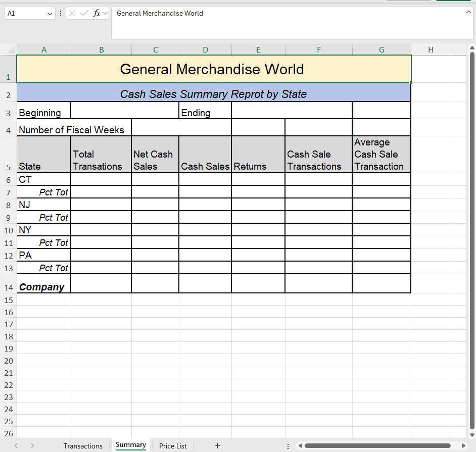Image resolution: width=476 pixels, height=452 pixels.
Task: Click the previous sheet navigation arrow
Action: tap(16, 445)
